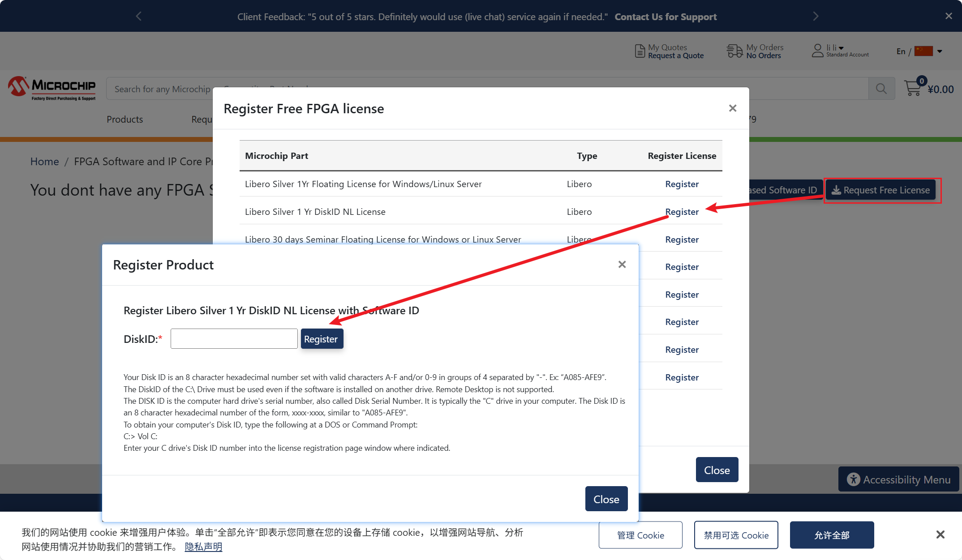Click the 允许全部 cookie button

[832, 535]
